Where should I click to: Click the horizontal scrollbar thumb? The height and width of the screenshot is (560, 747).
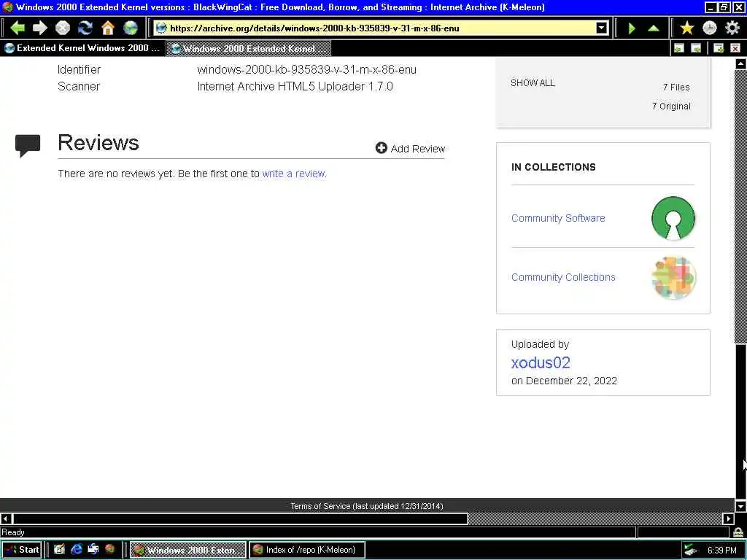(240, 518)
